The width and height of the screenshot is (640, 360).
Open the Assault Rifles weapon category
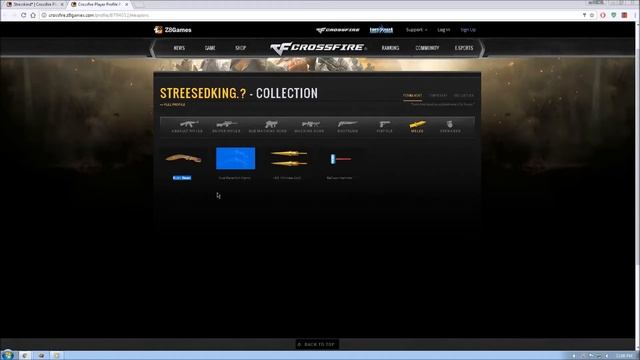point(187,126)
